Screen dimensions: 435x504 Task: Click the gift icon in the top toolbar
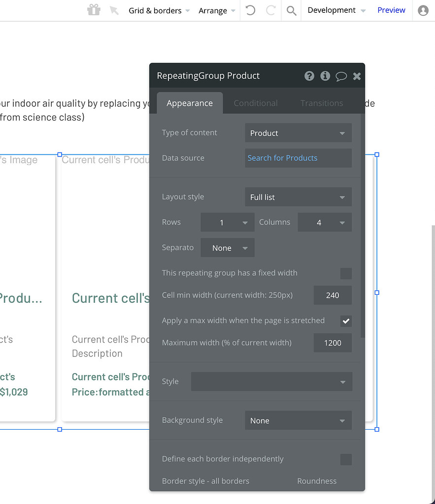pyautogui.click(x=94, y=10)
